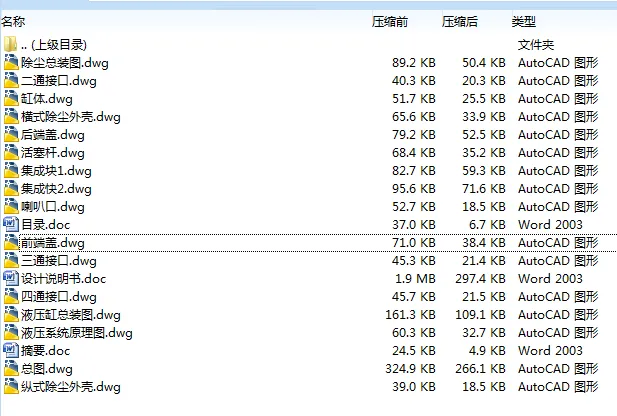Select the file name 纵式除尘外壳.dwg
The height and width of the screenshot is (416, 617).
coord(71,386)
